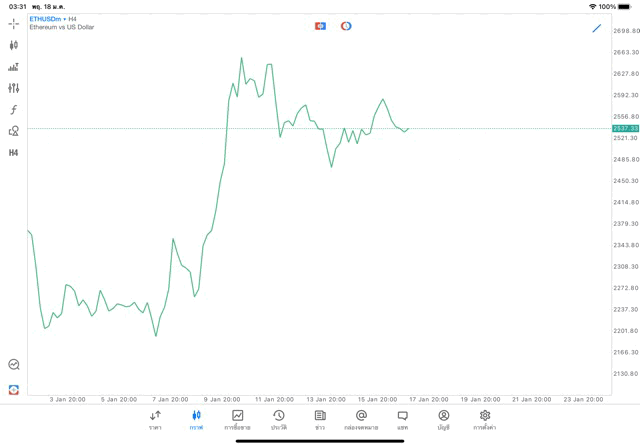The image size is (640, 447).
Task: Open the บัญชี (Accounts) tab
Action: coord(443,419)
